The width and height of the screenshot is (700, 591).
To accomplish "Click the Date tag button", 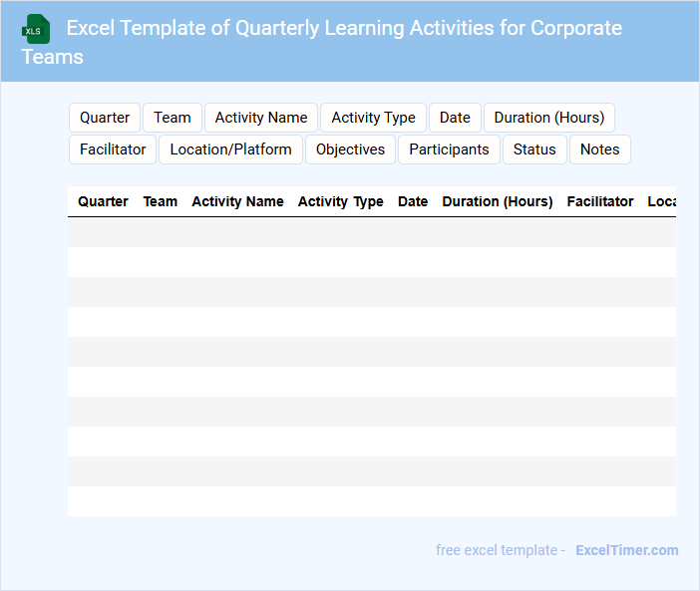I will click(455, 118).
